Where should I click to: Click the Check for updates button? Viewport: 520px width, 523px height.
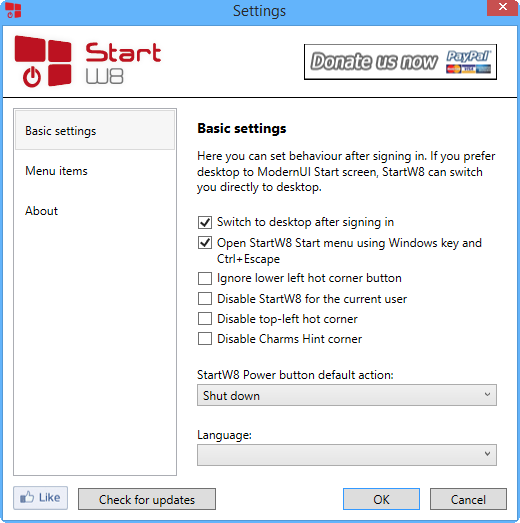(x=147, y=499)
